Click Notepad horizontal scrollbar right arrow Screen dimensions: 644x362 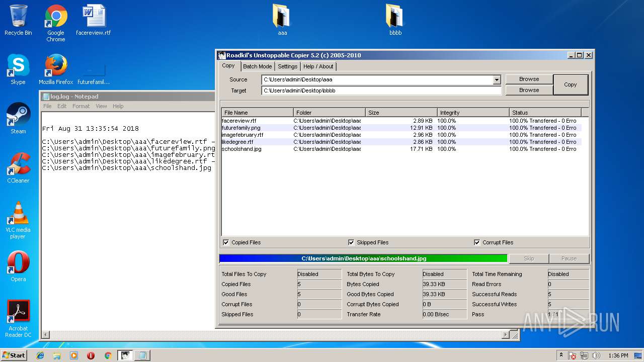coord(506,335)
